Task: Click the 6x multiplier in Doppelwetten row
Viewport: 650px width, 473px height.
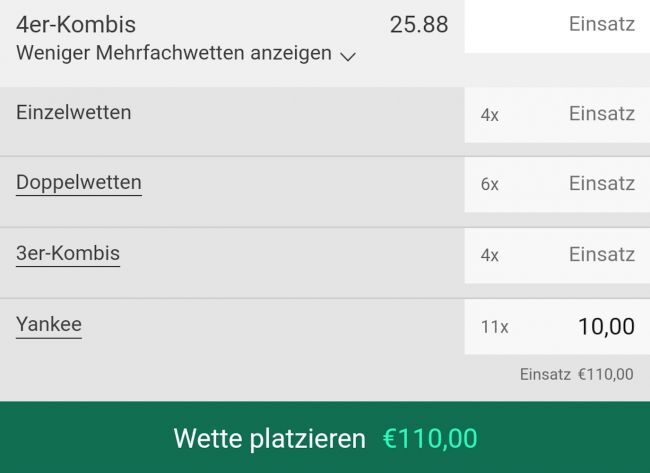Action: (489, 185)
